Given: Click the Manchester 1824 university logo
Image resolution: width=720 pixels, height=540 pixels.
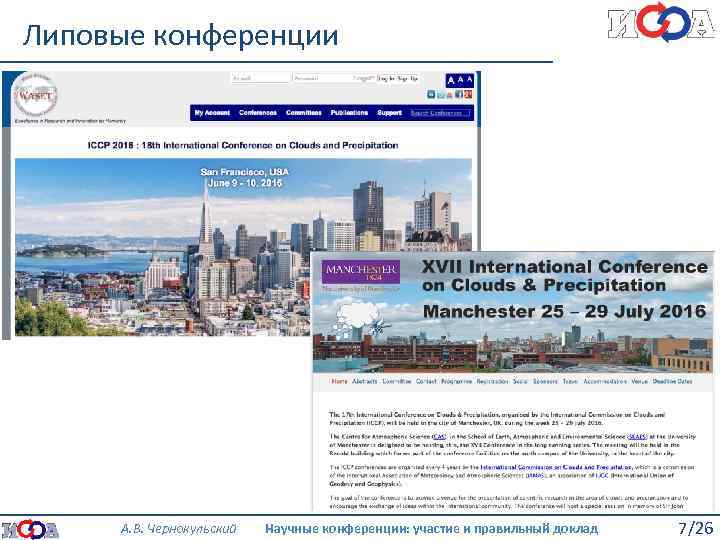Looking at the screenshot, I should [x=360, y=271].
